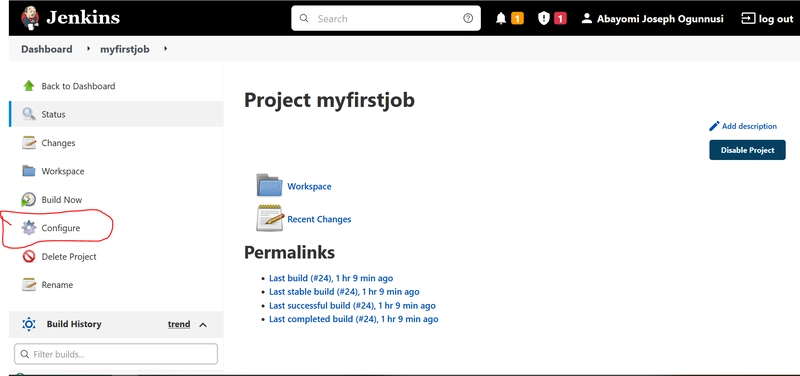Screen dimensions: 800x376
Task: Click the Recent Changes notepad icon
Action: coord(269,218)
